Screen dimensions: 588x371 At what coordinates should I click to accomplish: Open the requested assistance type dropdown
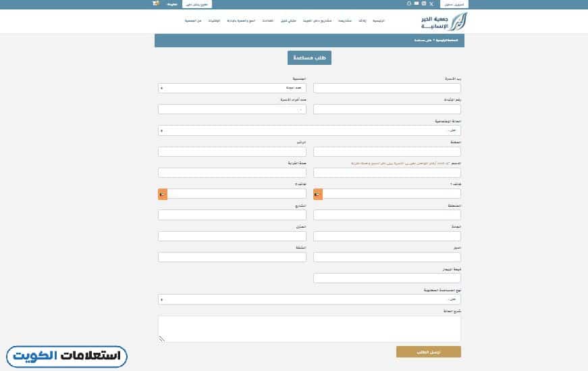310,299
